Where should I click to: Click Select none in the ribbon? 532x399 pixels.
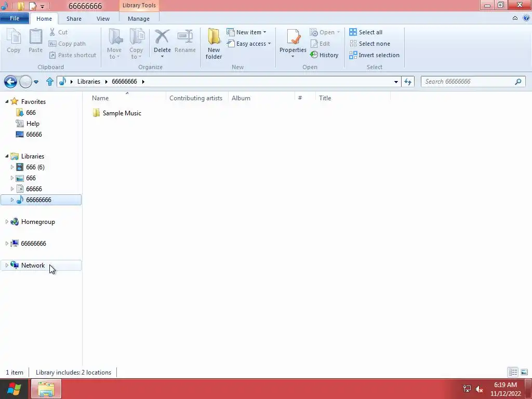tap(370, 44)
